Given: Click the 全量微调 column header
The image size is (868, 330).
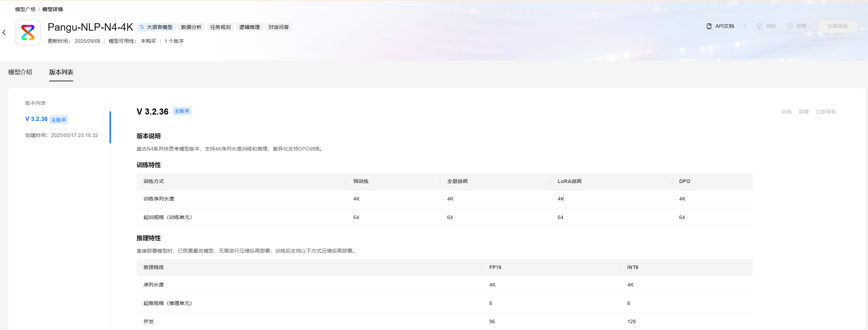Looking at the screenshot, I should (x=457, y=181).
